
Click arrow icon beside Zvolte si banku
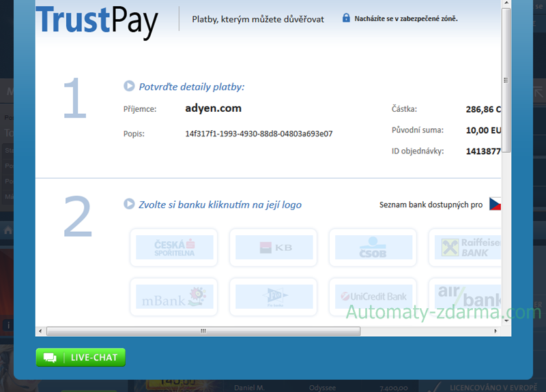tap(129, 204)
